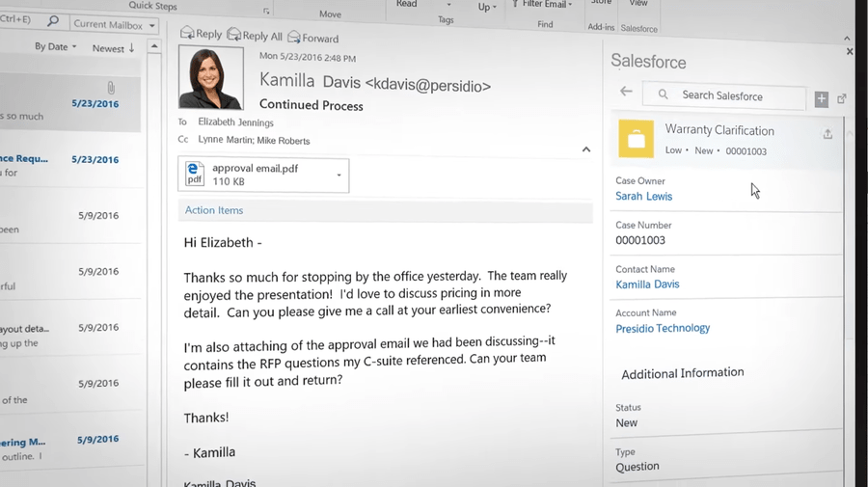Collapse the email header with the chevron
The width and height of the screenshot is (868, 487).
pos(586,149)
